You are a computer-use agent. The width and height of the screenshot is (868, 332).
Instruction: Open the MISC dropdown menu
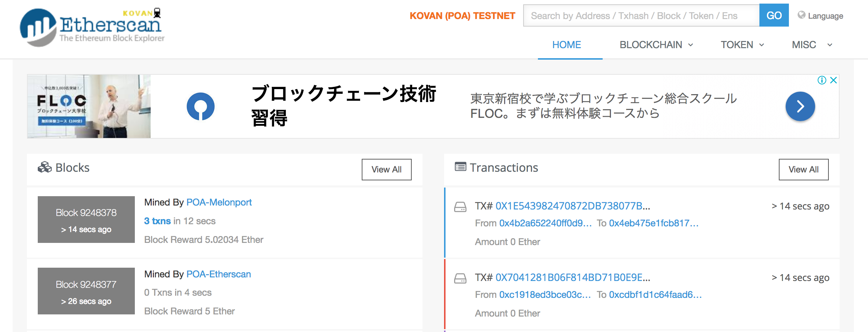coord(812,45)
